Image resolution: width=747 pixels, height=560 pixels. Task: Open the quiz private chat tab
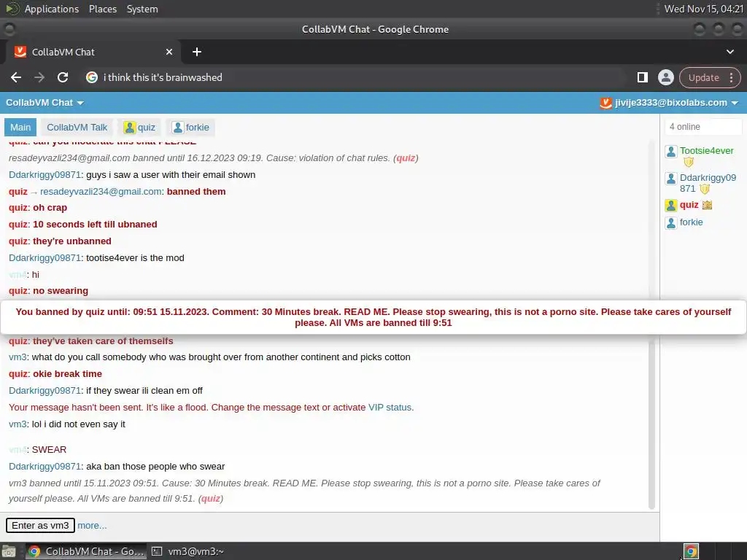[139, 128]
